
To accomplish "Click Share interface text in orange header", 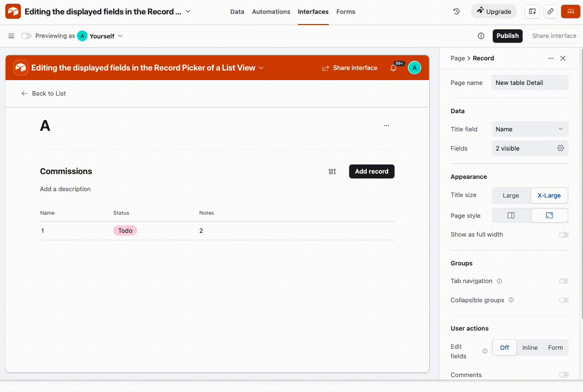I will (x=355, y=68).
